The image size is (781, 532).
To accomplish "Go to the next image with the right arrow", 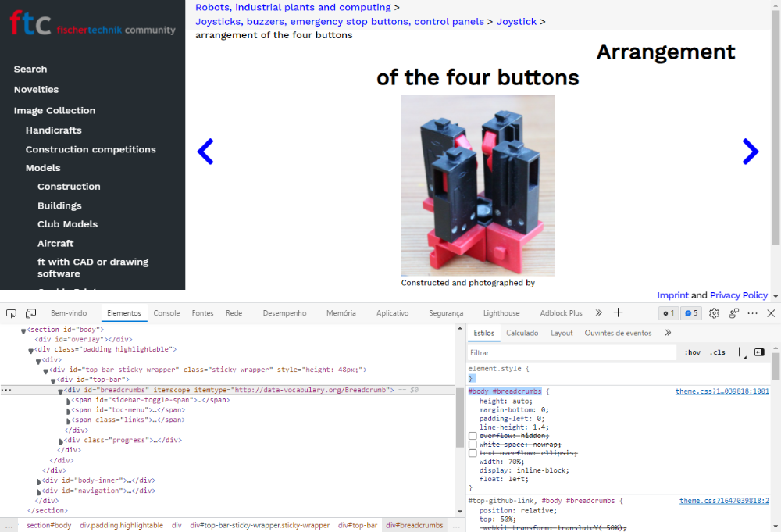I will 751,152.
